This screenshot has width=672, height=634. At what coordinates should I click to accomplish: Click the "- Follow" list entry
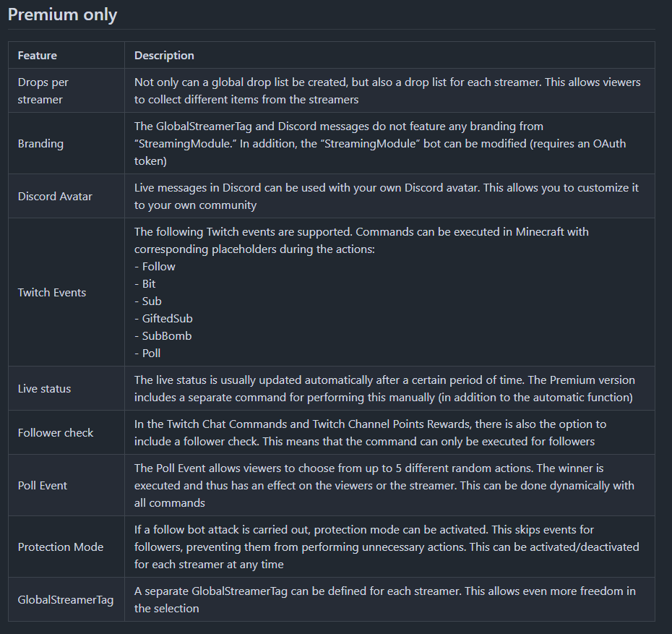tap(155, 267)
